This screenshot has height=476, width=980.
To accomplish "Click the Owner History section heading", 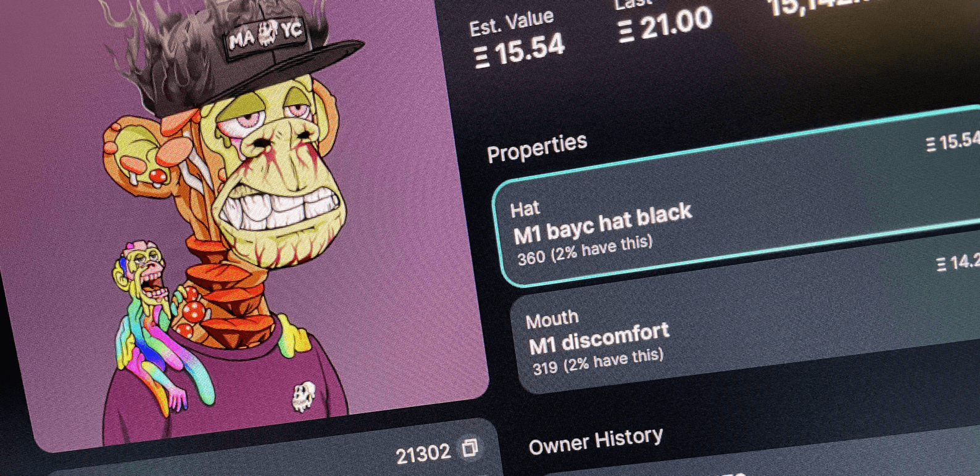I will click(x=596, y=441).
